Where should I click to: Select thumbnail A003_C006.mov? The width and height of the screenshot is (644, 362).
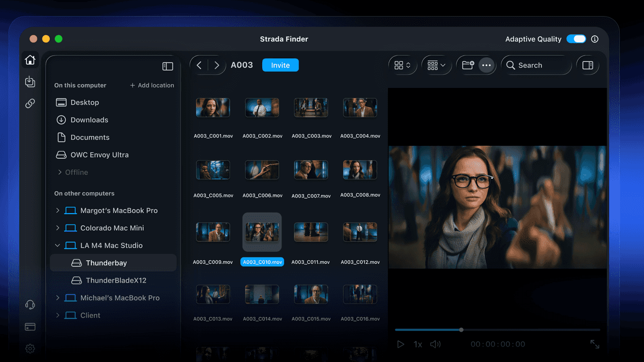tap(262, 170)
